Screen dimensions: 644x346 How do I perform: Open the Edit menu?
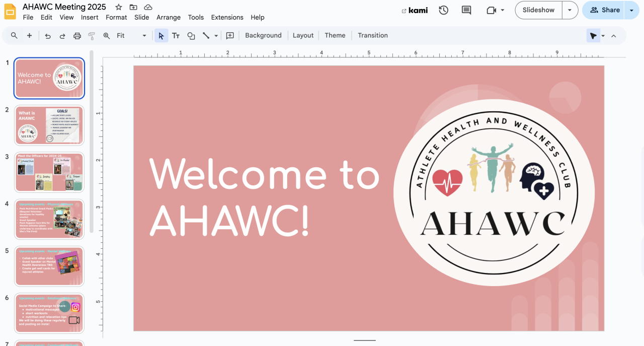(46, 17)
